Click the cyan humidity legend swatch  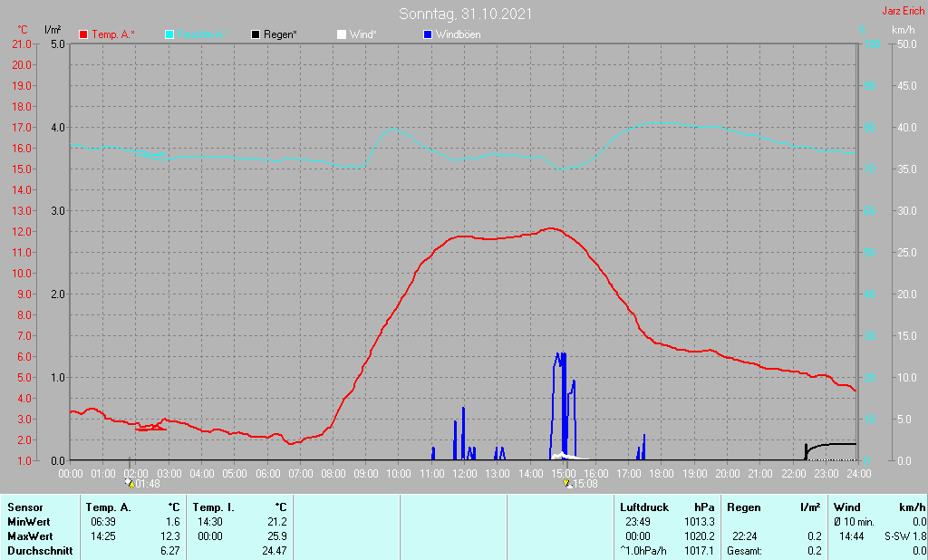click(x=169, y=34)
